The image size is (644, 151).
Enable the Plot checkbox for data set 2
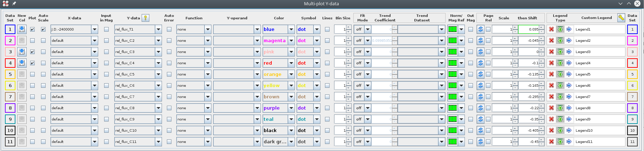(x=33, y=40)
